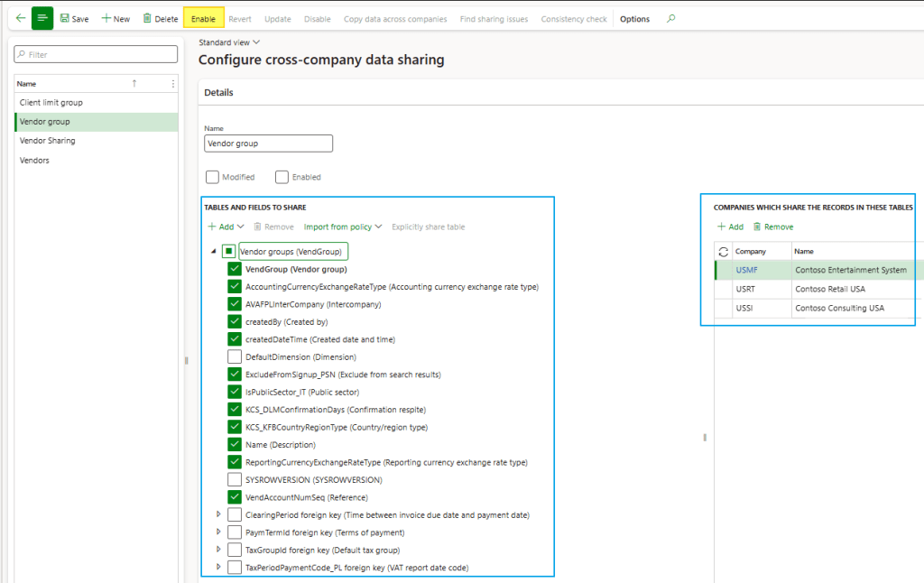
Task: Click the New plus icon
Action: coord(106,19)
